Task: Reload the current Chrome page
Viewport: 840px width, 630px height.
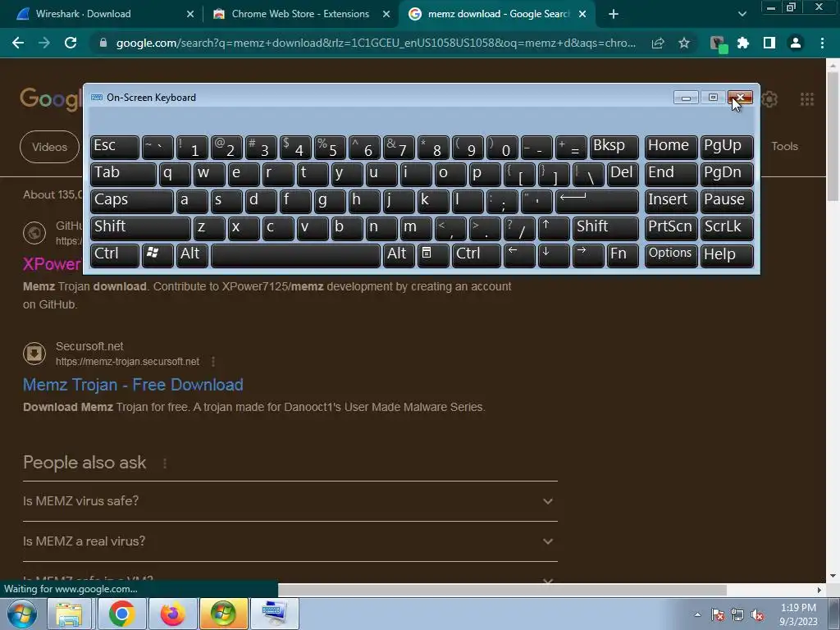Action: click(x=71, y=43)
